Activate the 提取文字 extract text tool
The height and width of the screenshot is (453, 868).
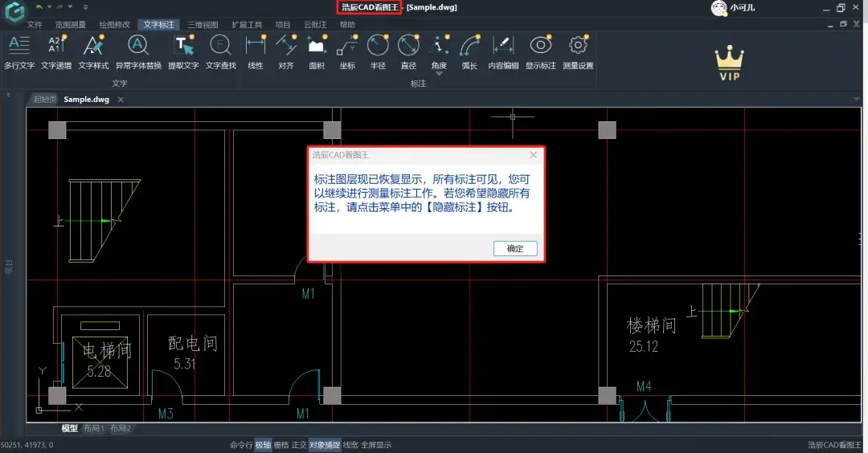coord(183,52)
